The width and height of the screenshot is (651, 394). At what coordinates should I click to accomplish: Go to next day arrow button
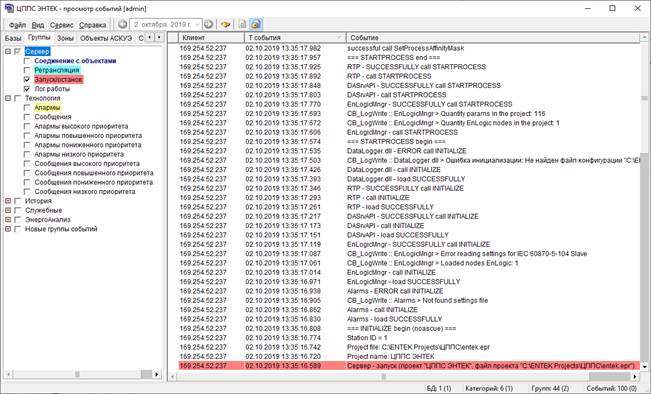tap(208, 24)
